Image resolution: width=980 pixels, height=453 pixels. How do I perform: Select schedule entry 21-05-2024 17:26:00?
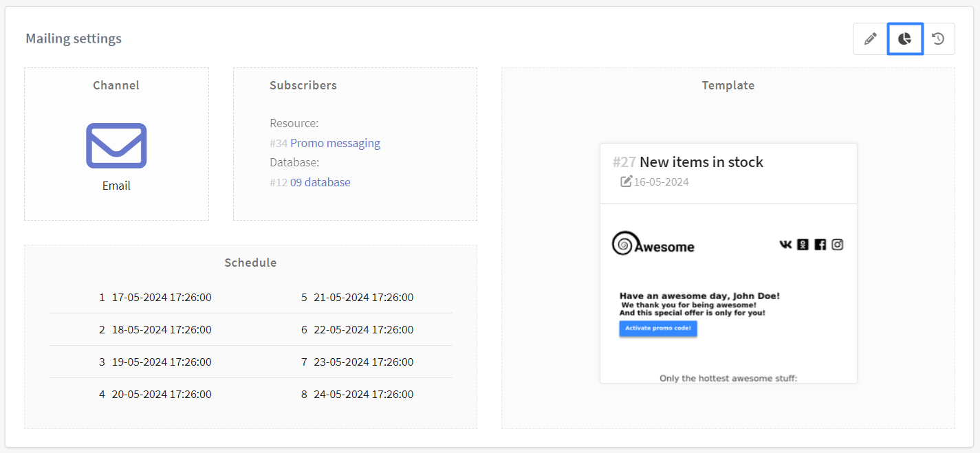(363, 298)
